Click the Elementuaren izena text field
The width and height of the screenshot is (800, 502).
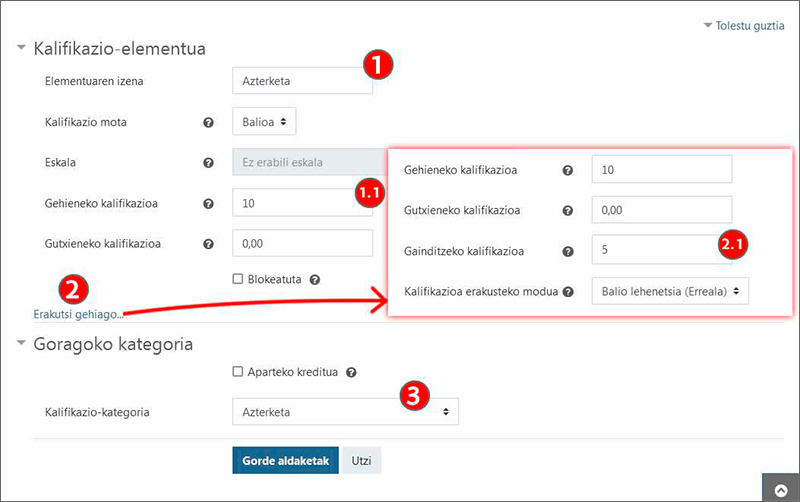click(x=300, y=81)
